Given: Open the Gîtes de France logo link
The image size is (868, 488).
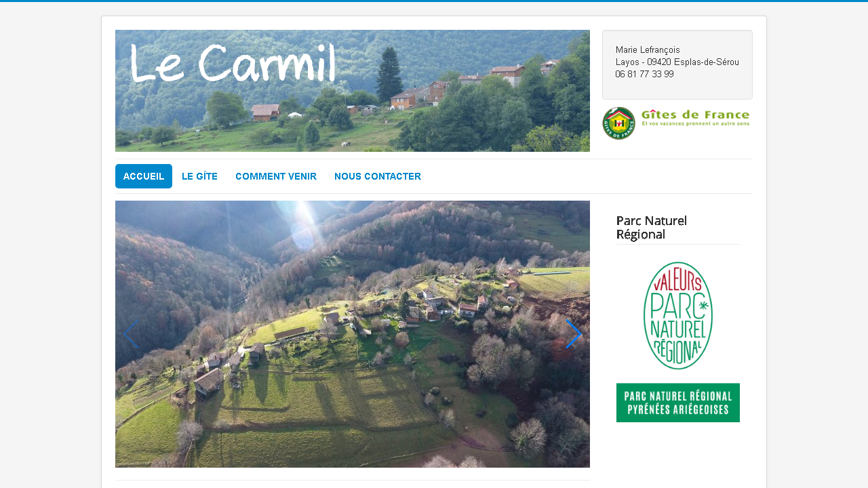Looking at the screenshot, I should click(x=677, y=123).
